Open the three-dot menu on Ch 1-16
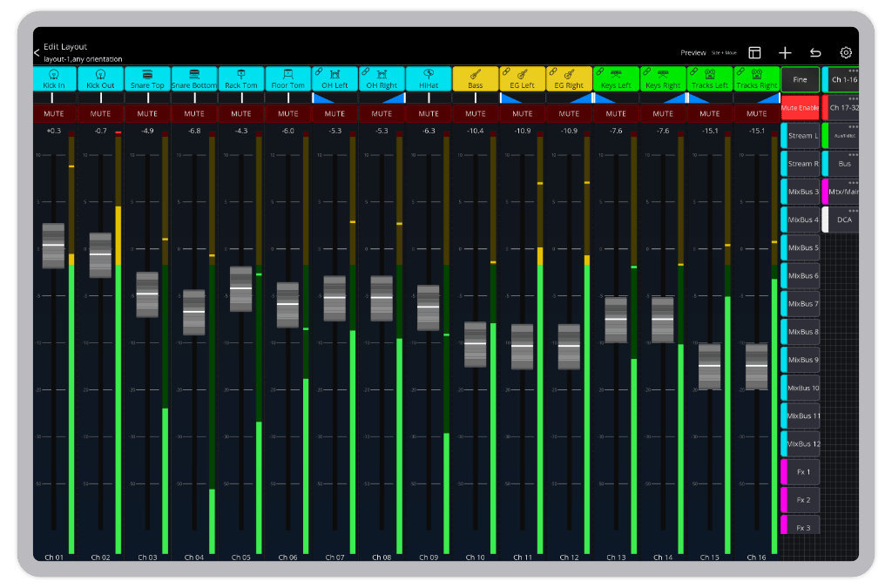 [x=853, y=70]
